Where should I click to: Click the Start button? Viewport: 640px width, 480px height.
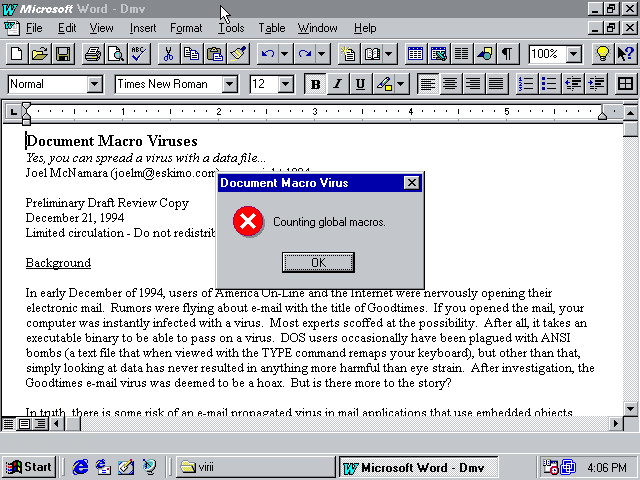coord(29,467)
